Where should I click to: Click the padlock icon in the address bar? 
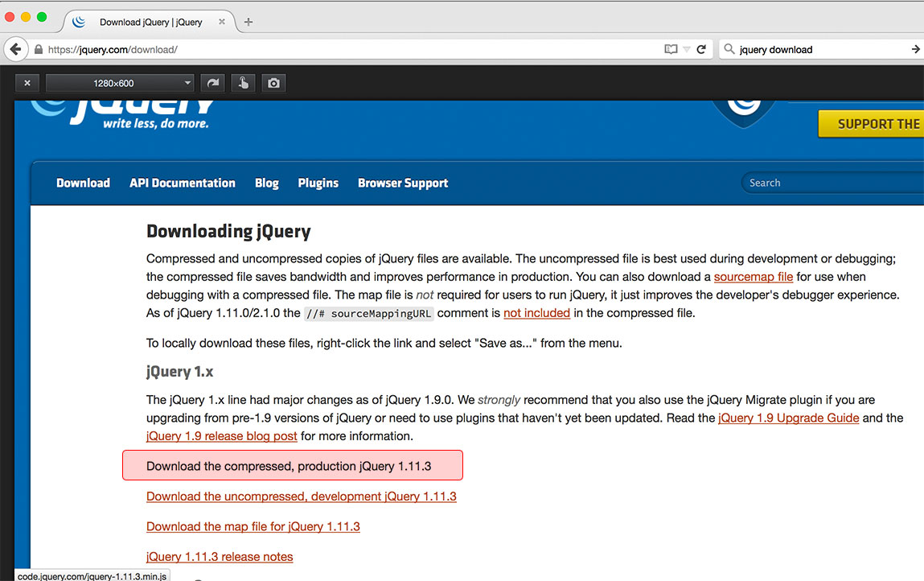click(x=38, y=50)
